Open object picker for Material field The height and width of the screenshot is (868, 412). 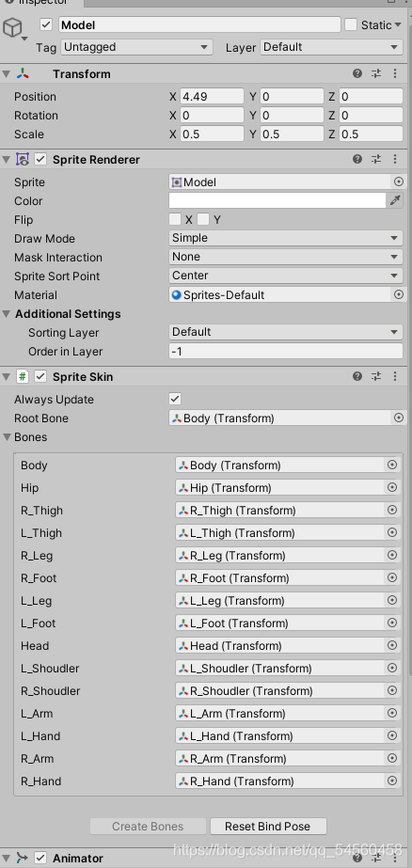pos(398,295)
